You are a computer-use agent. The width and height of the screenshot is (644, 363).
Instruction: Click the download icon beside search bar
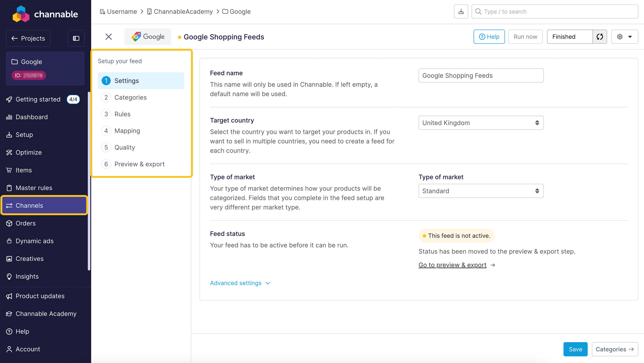click(461, 11)
